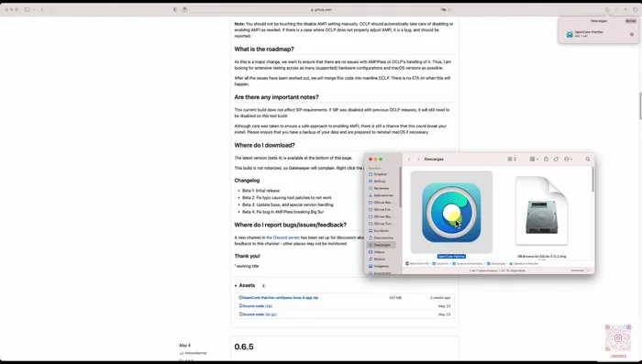Click the Finder icon size slider

click(581, 270)
